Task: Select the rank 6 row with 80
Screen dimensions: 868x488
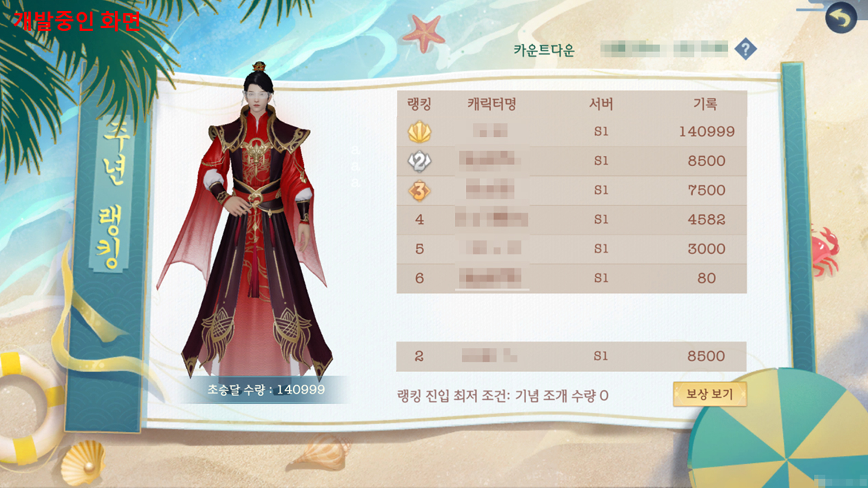Action: [571, 279]
